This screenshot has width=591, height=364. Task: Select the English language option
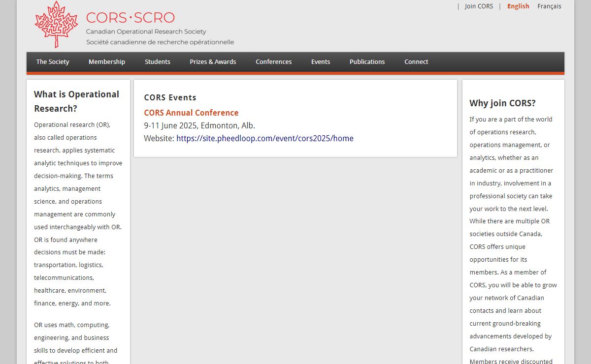pos(518,6)
